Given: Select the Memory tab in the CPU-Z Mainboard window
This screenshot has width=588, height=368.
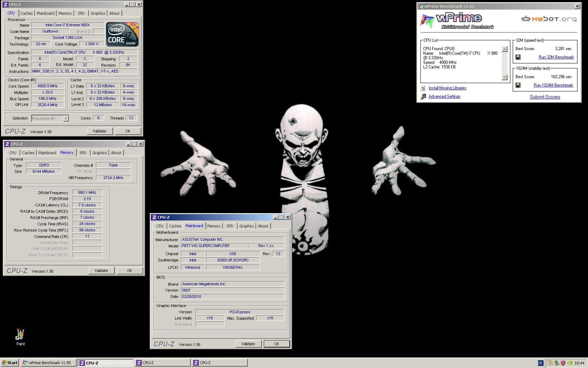Looking at the screenshot, I should (x=214, y=226).
